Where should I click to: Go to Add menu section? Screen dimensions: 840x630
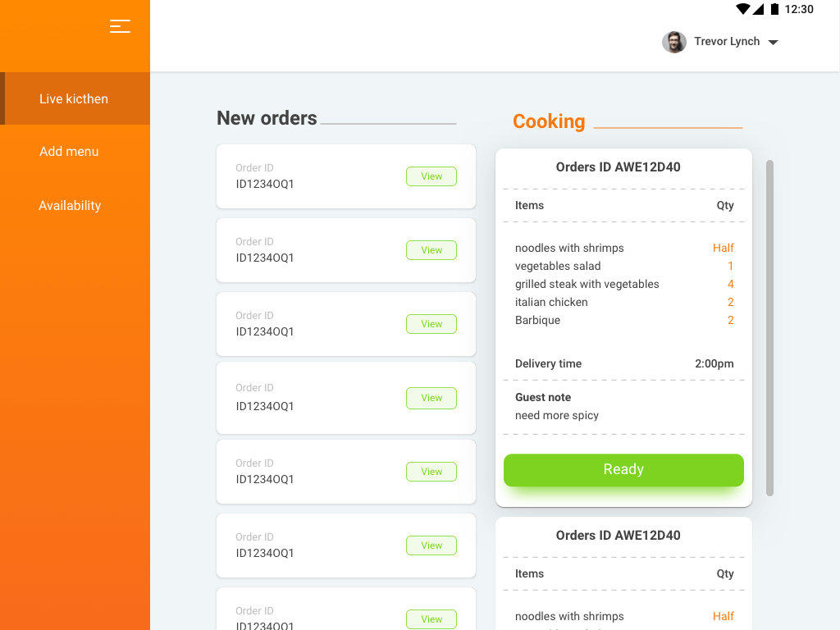tap(69, 152)
